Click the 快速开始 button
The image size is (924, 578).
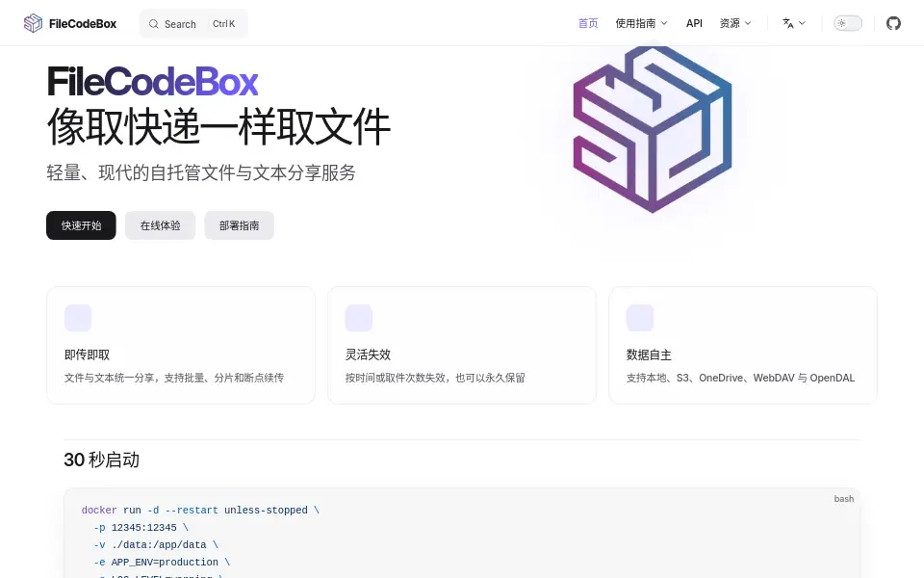[81, 225]
